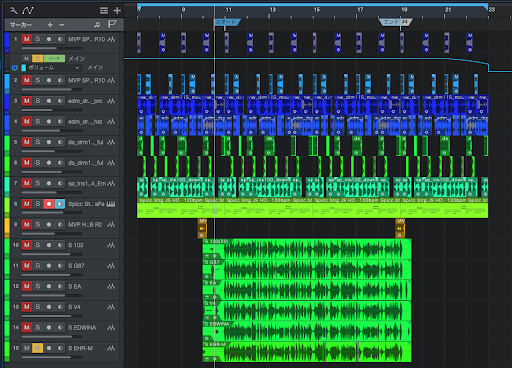Click the マーカー track label

(x=21, y=25)
